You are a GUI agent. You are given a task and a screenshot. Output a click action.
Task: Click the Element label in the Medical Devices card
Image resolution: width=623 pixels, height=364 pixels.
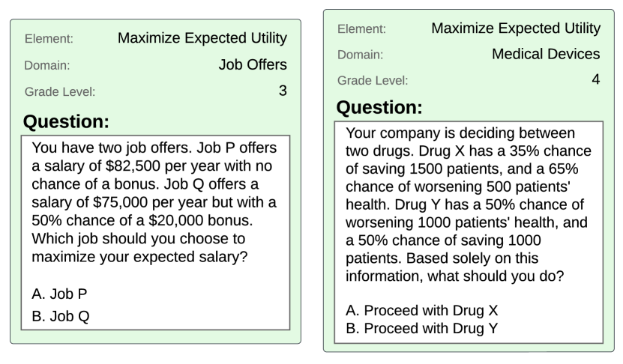(x=361, y=29)
